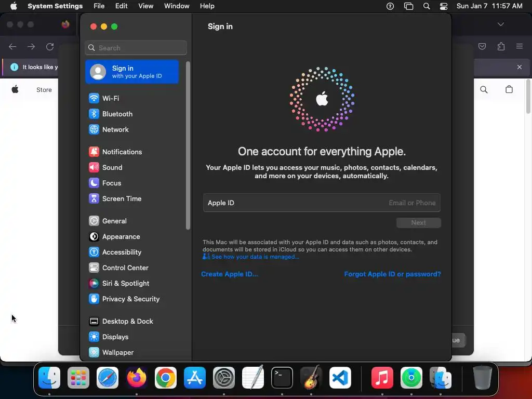Open the Window menu

point(177,6)
